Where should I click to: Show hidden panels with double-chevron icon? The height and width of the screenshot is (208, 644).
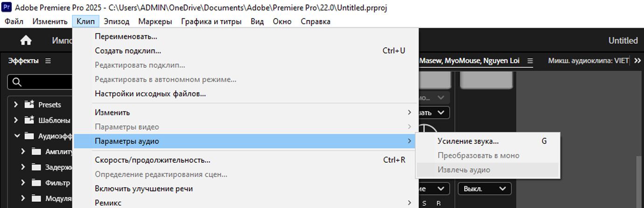click(x=637, y=61)
